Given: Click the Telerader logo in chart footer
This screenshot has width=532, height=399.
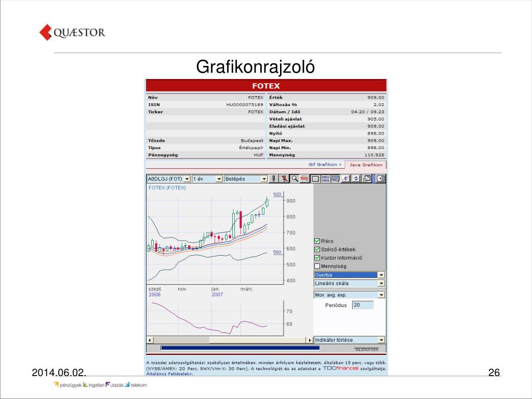Looking at the screenshot, I should click(366, 350).
